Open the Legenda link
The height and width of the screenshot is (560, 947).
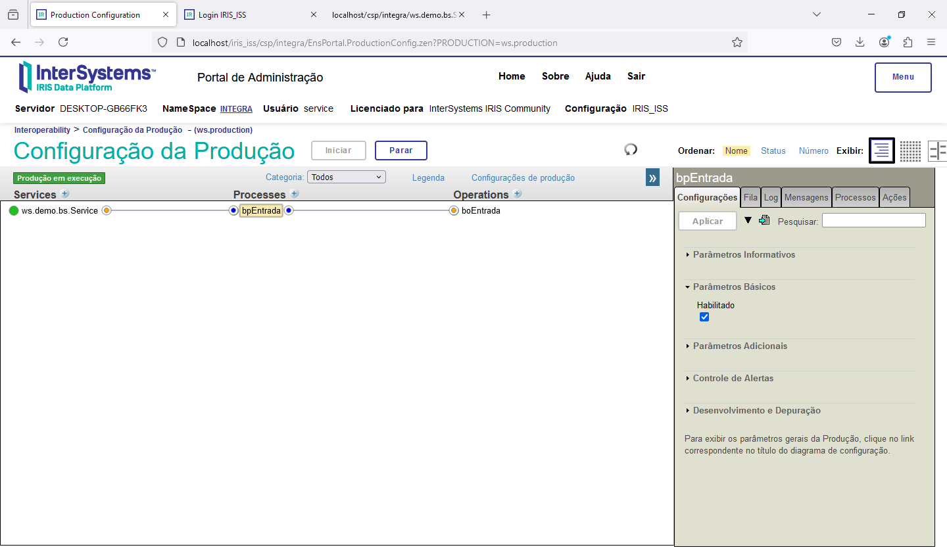tap(428, 178)
